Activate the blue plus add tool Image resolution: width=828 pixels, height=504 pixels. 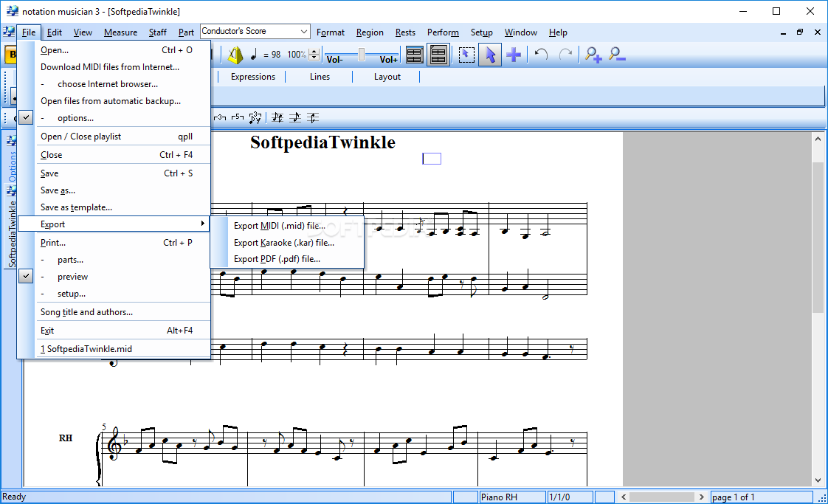point(514,55)
